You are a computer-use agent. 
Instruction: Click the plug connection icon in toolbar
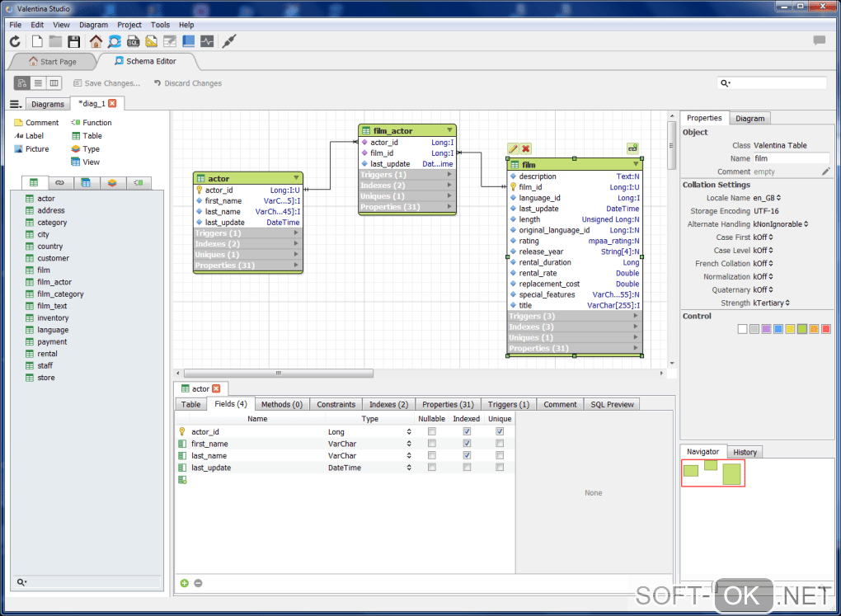click(x=229, y=41)
